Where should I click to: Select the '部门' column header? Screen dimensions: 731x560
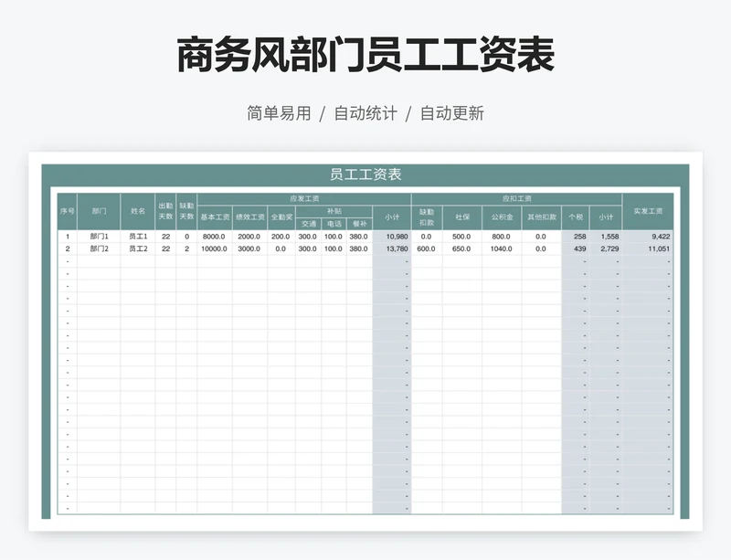pos(99,211)
